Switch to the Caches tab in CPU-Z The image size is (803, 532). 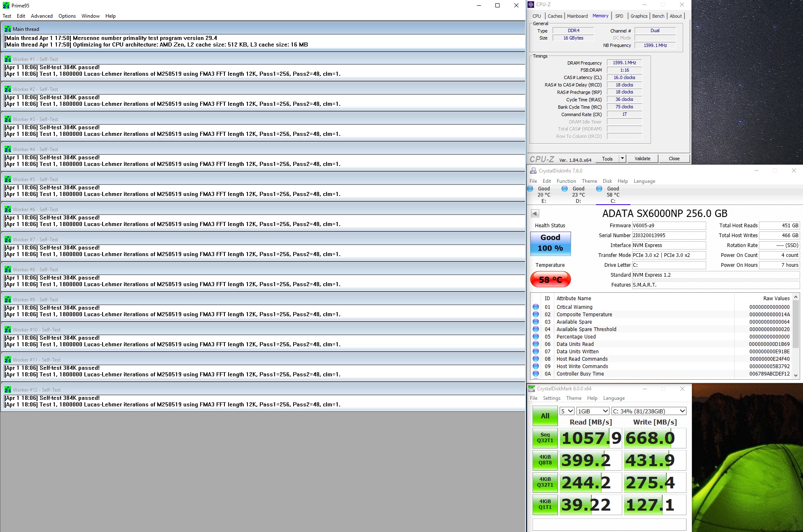click(555, 16)
